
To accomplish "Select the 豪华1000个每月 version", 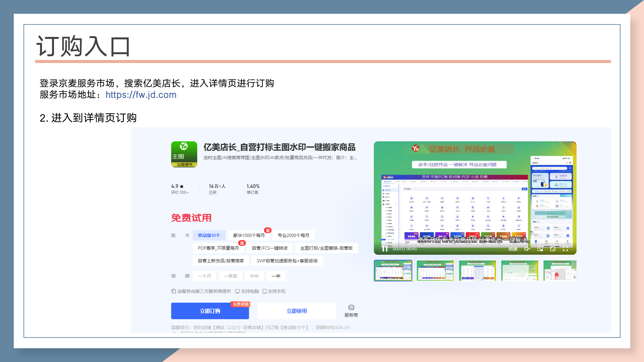I will pos(249,235).
